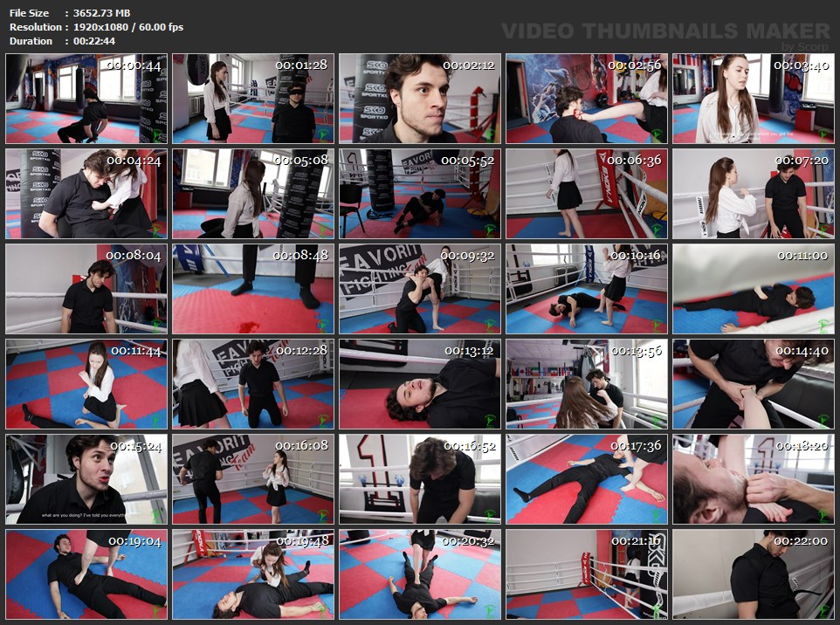Open the subtitled thumbnail at 00:15:24
840x625 pixels.
tap(86, 479)
